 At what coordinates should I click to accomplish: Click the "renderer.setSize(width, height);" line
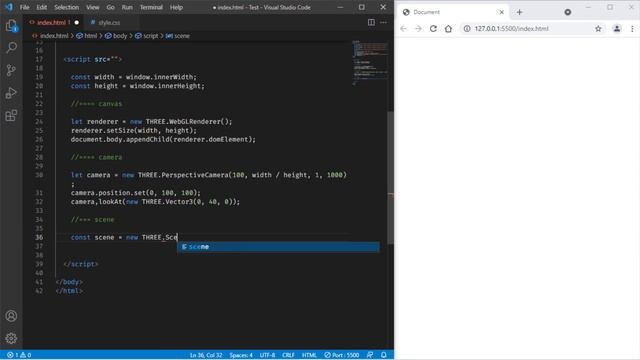point(133,131)
